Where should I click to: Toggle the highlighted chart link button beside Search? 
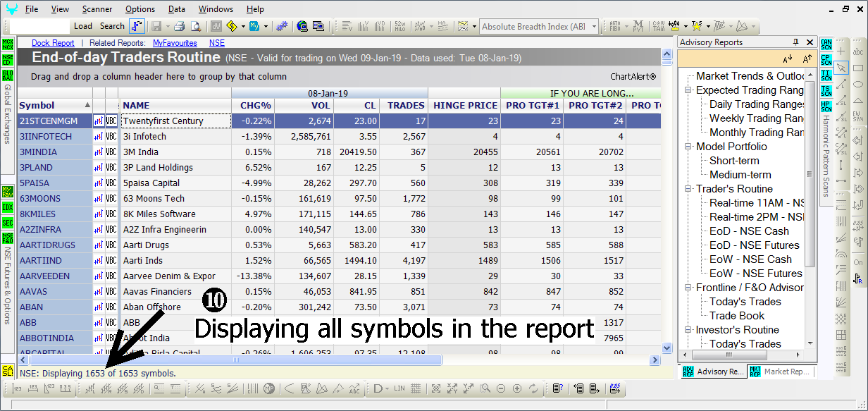[137, 26]
